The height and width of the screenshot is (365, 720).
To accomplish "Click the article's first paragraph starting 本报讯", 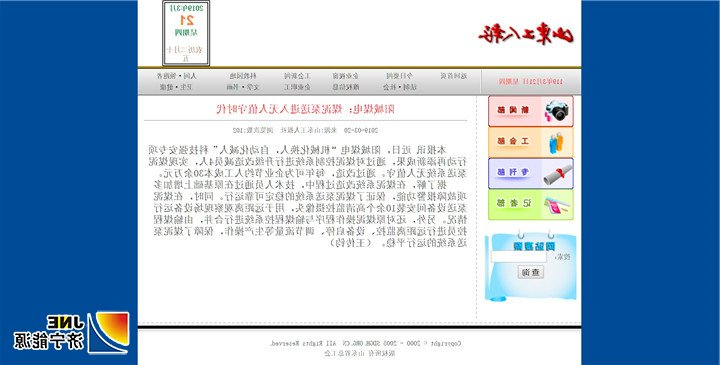I will (x=307, y=162).
